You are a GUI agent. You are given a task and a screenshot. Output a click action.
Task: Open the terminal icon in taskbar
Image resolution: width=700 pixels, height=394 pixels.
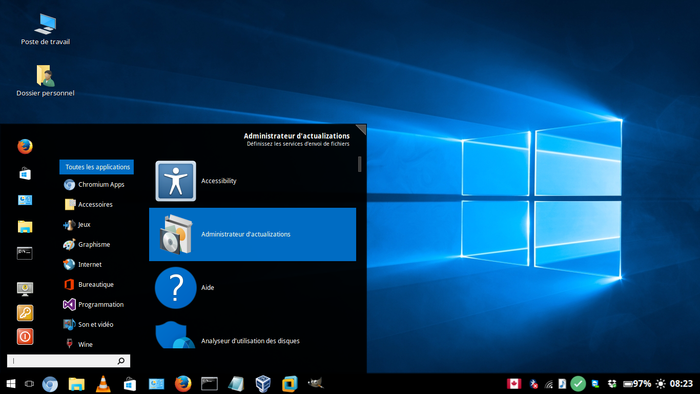tap(209, 384)
